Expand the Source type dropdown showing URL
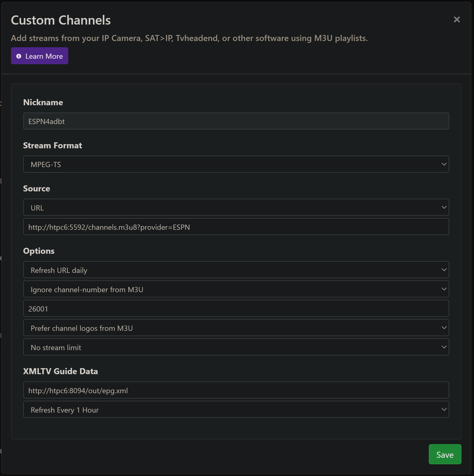 click(236, 207)
